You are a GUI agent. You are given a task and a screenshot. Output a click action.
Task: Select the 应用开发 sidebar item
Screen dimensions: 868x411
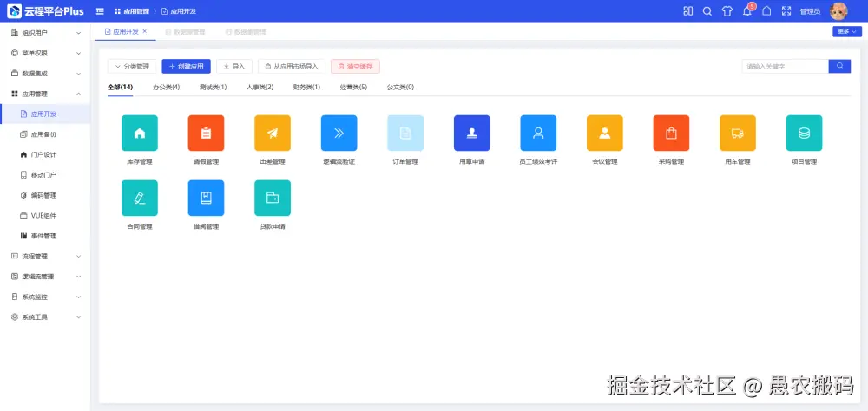tap(45, 114)
